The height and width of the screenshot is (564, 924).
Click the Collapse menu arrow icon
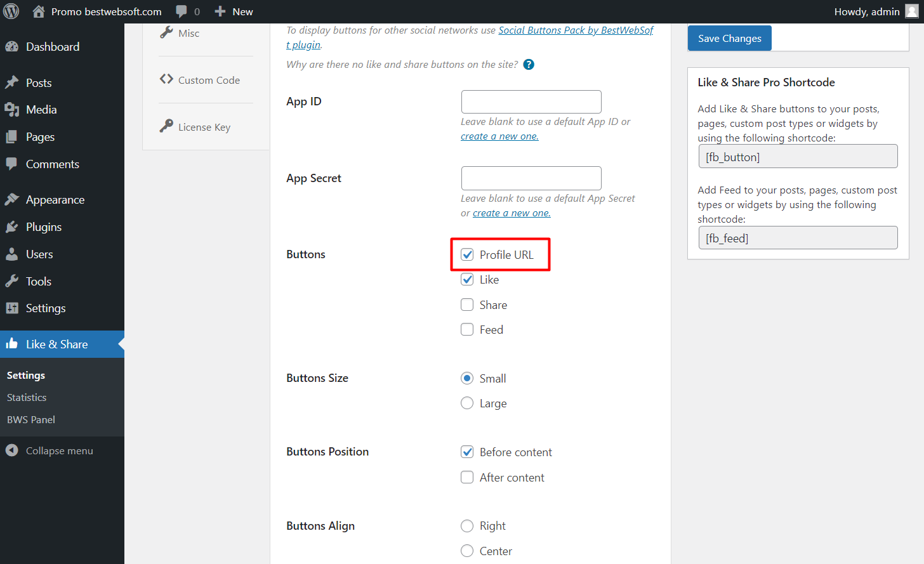11,450
